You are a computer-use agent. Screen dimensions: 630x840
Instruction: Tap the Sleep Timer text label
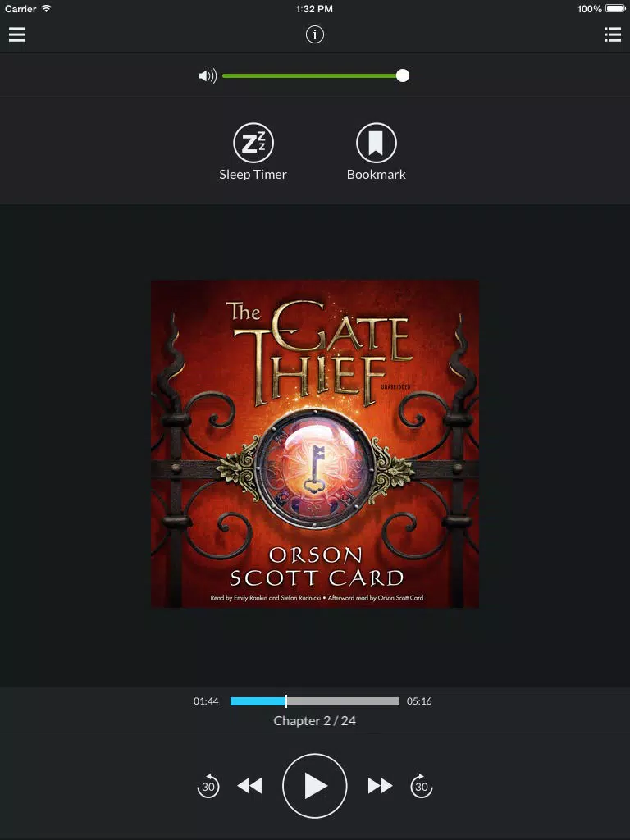point(253,175)
